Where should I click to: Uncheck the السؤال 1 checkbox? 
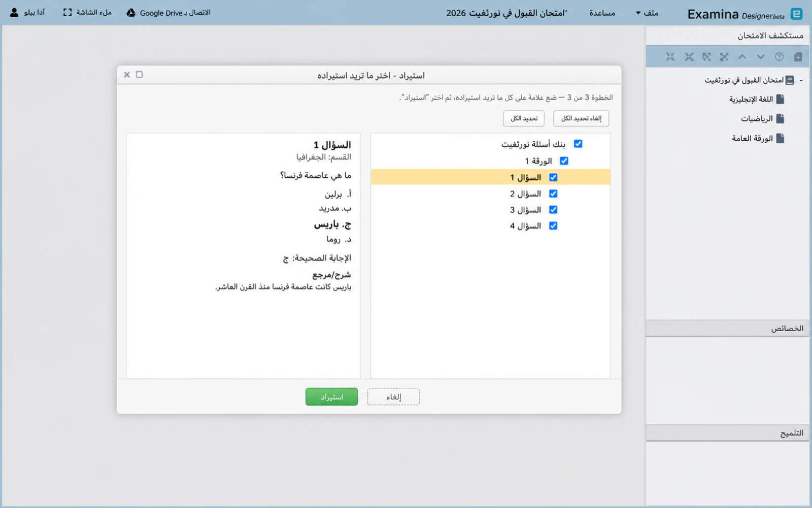tap(553, 177)
